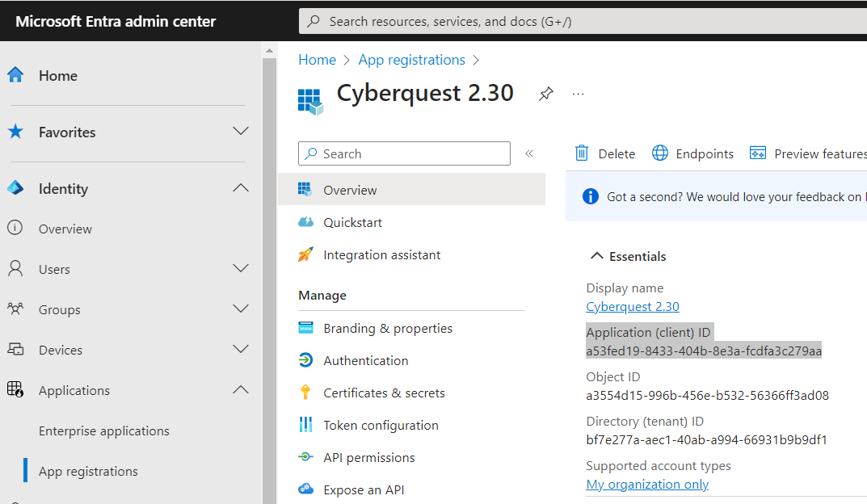
Task: Click the Cyberquest 2.30 page heading
Action: [x=425, y=93]
